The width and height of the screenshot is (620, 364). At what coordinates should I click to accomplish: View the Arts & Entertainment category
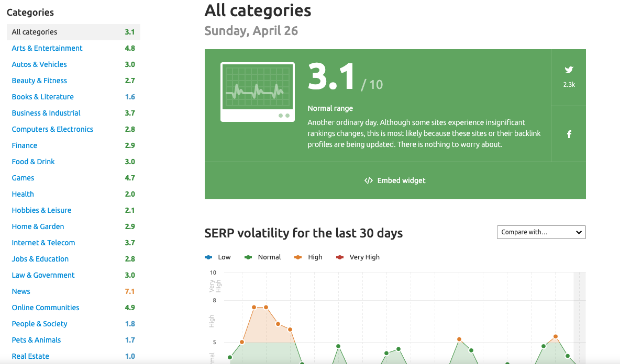pyautogui.click(x=47, y=48)
